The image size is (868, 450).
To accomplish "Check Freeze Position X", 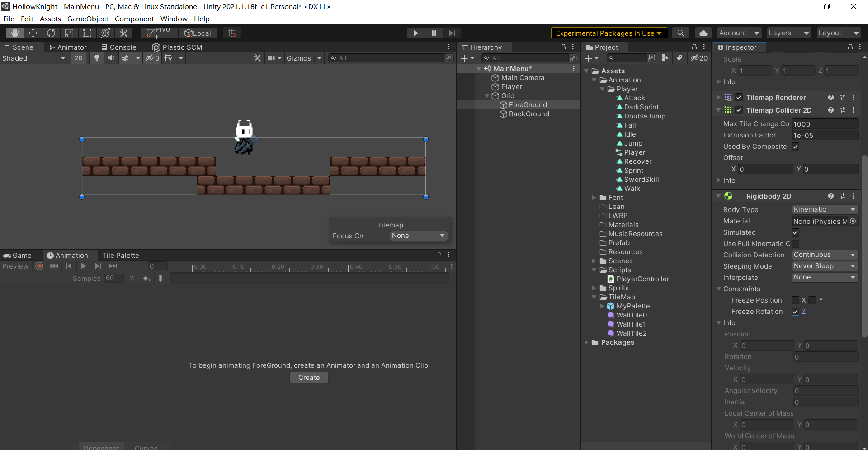I will [796, 300].
